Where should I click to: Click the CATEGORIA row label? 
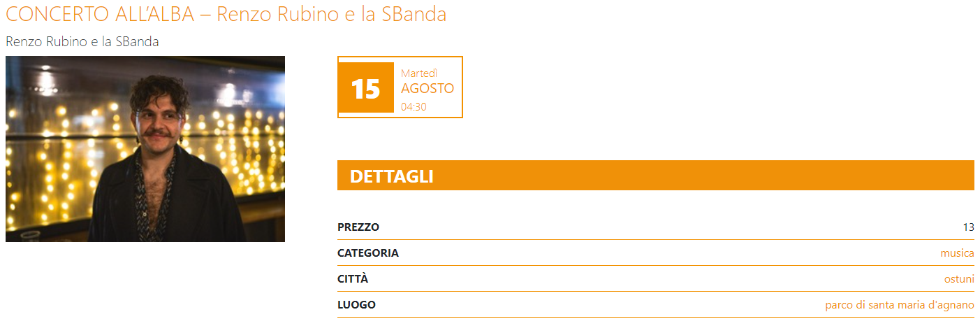click(x=368, y=253)
